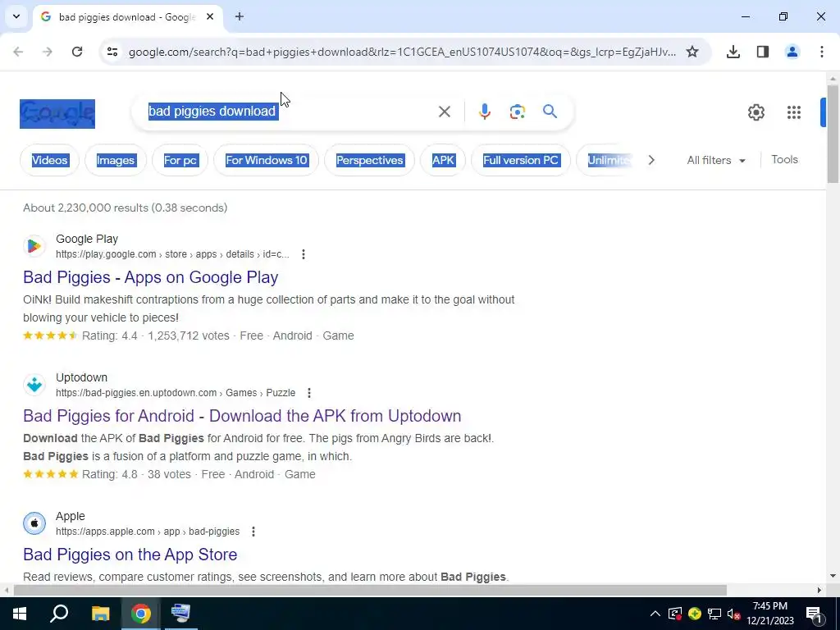Select the Videos filter chip
This screenshot has height=630, width=840.
pyautogui.click(x=50, y=160)
